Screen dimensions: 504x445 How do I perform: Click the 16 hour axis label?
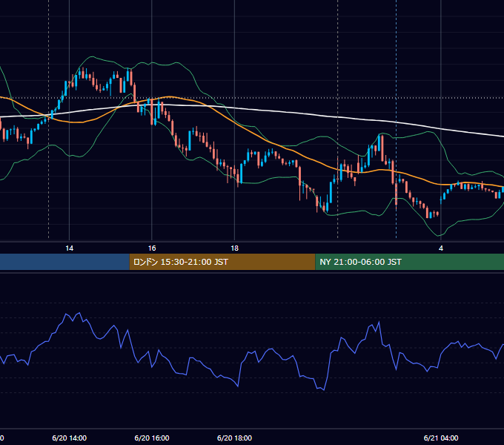(152, 248)
